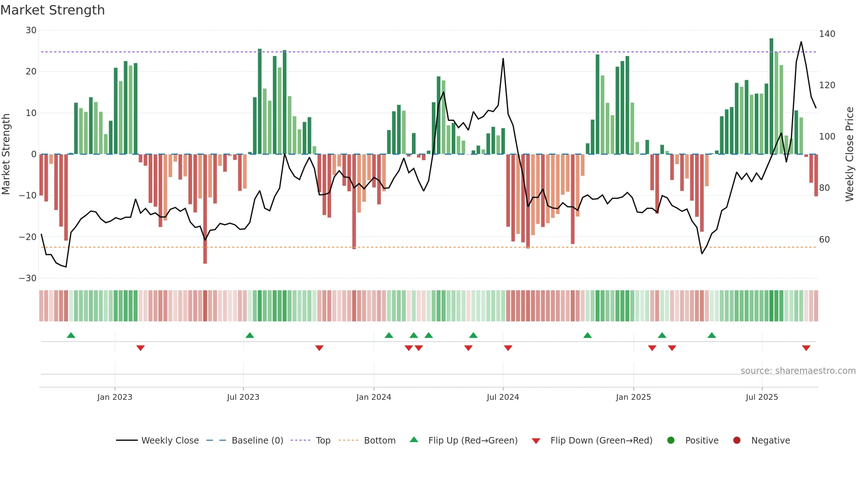The width and height of the screenshot is (868, 488).
Task: Toggle the Weekly Close legend entry
Action: point(157,440)
